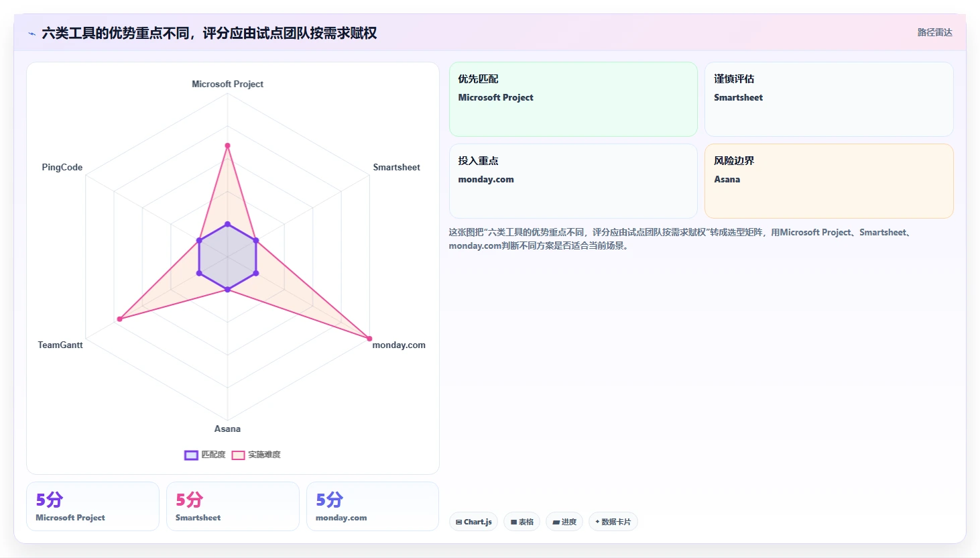
Task: Click the Microsoft Project radar axis label
Action: [227, 84]
